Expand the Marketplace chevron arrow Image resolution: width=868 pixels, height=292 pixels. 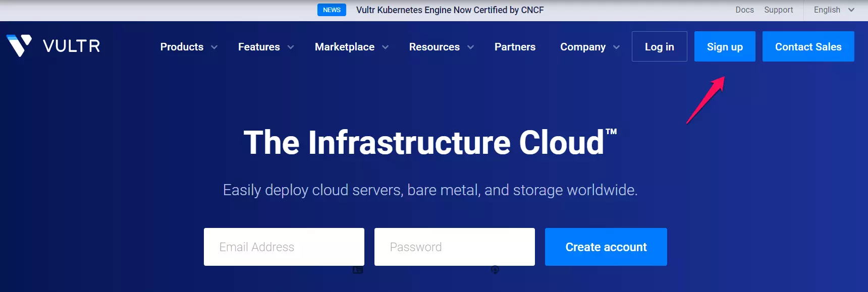385,47
